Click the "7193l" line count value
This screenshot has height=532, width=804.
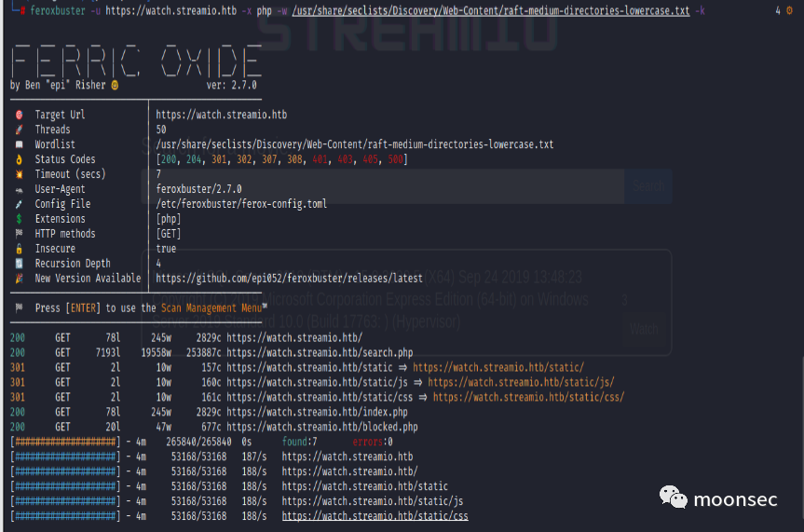(108, 352)
